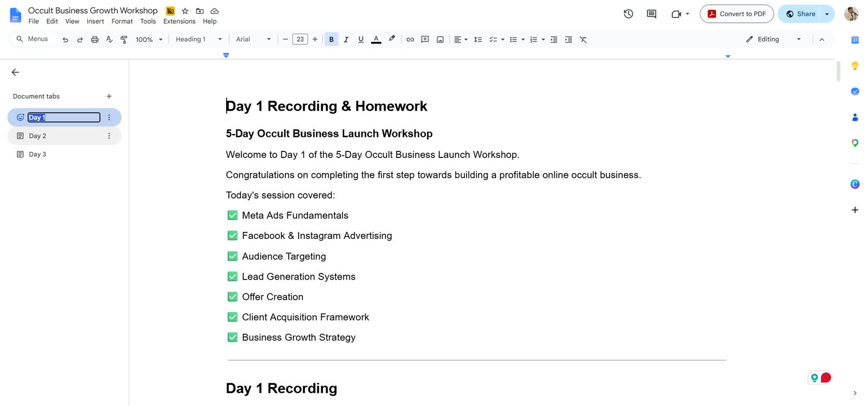Show all comments
Screen dimensions: 868x406
coord(652,14)
